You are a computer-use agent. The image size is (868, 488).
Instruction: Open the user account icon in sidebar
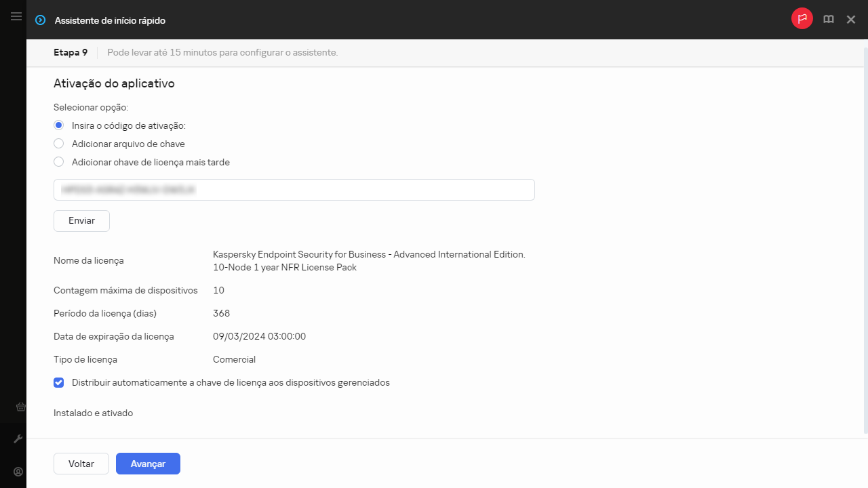point(18,472)
